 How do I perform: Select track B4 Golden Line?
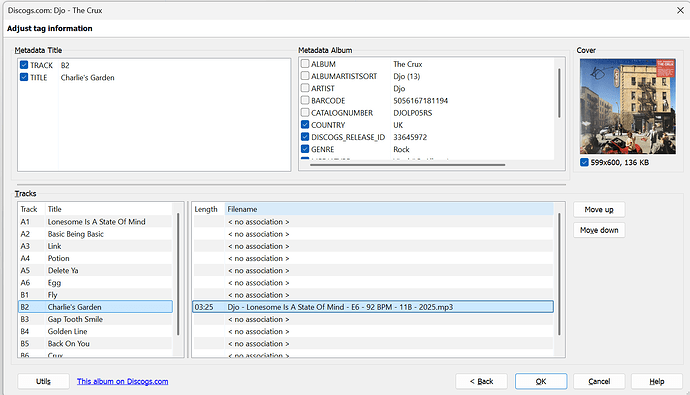click(x=95, y=331)
